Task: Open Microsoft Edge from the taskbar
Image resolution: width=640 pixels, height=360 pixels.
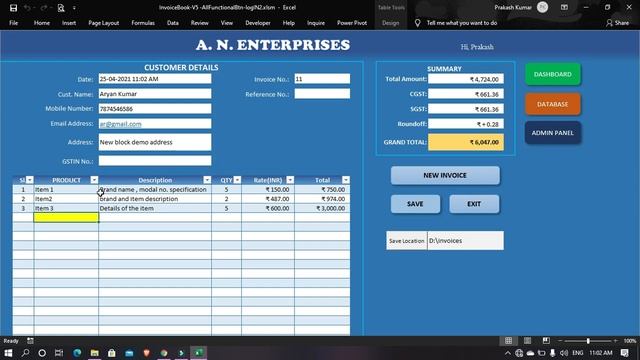Action: click(x=77, y=353)
